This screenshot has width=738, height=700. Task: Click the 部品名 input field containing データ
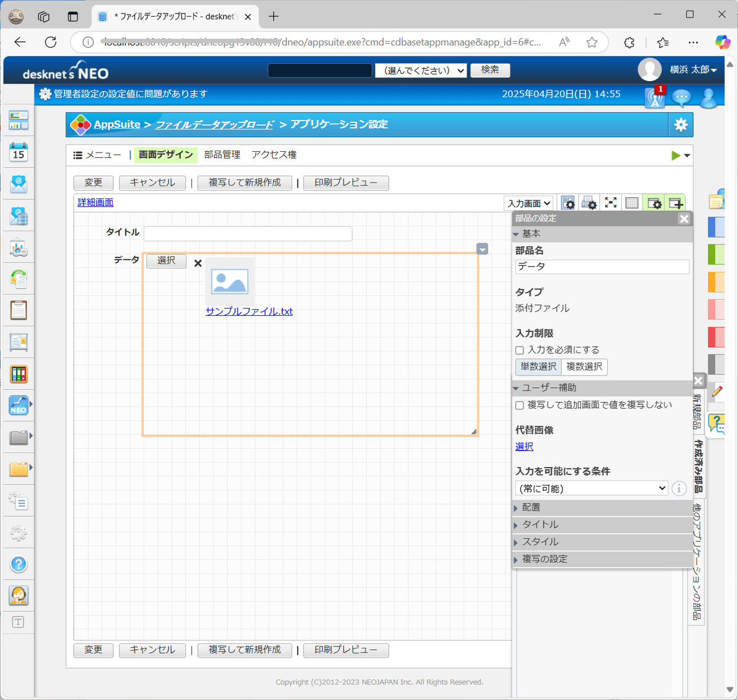[601, 266]
